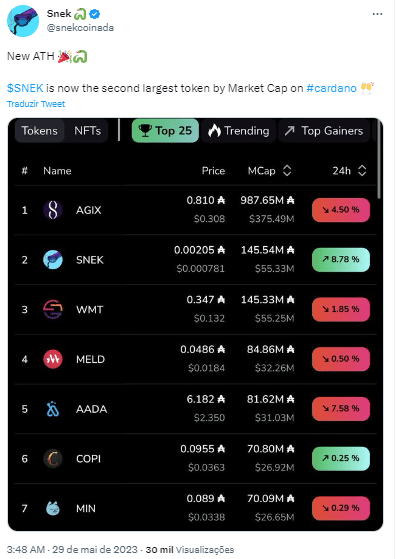Open the tweet's three-dot more menu
This screenshot has width=396, height=559.
tap(377, 14)
